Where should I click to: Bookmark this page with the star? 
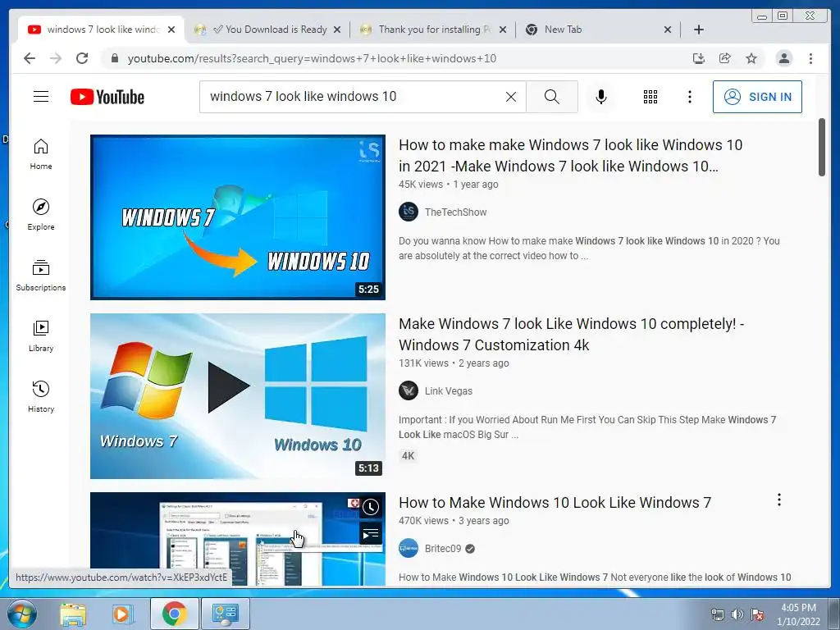(x=751, y=58)
